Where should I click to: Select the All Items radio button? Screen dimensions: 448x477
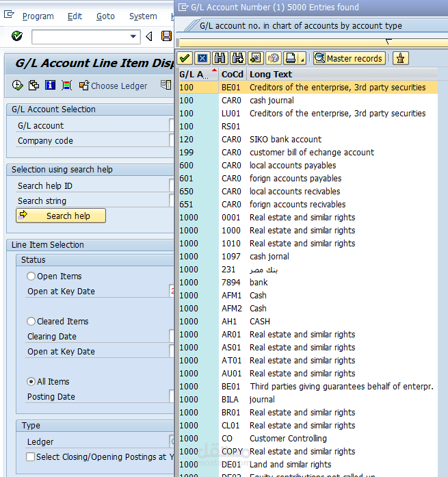tap(31, 381)
